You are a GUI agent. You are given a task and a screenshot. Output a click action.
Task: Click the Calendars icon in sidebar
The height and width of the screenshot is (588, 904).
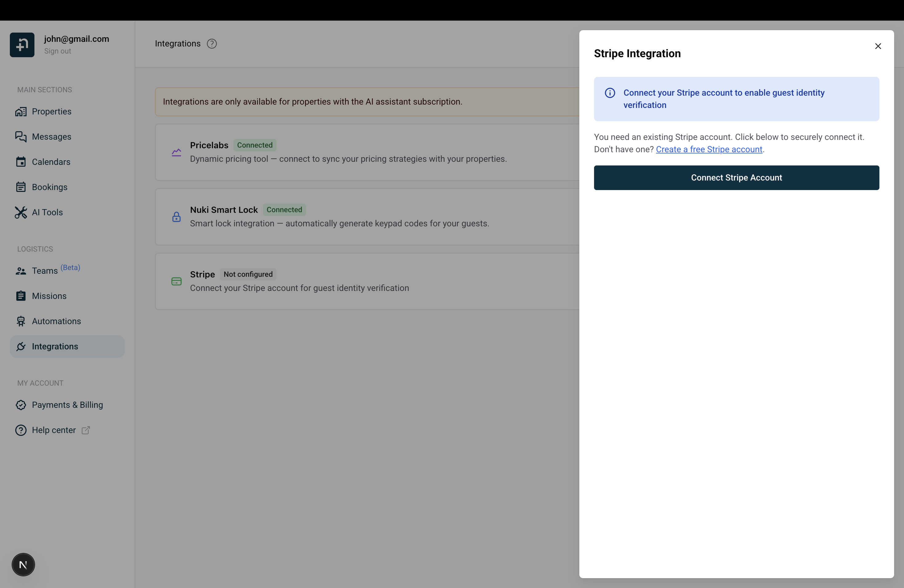21,162
